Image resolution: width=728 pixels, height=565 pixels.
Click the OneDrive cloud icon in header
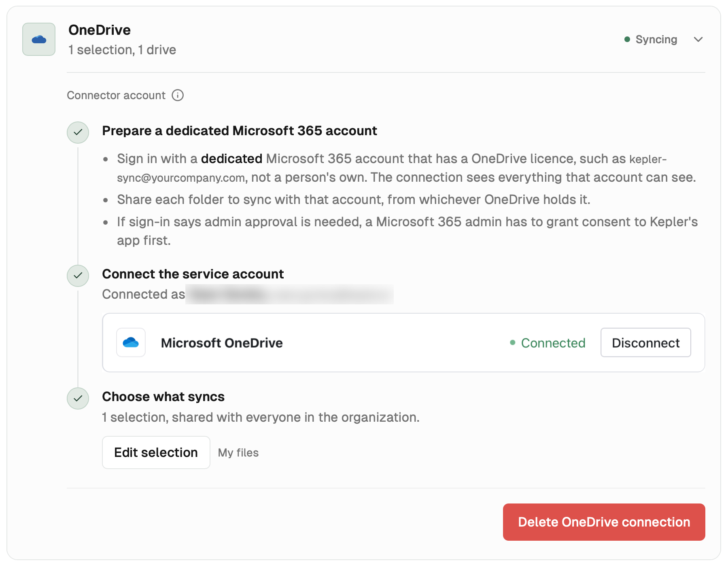coord(39,39)
